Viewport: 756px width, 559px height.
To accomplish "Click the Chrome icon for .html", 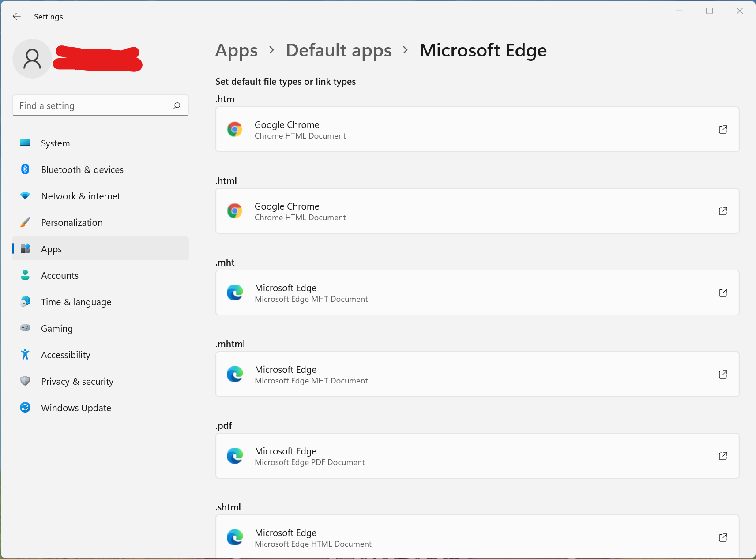I will pyautogui.click(x=235, y=211).
